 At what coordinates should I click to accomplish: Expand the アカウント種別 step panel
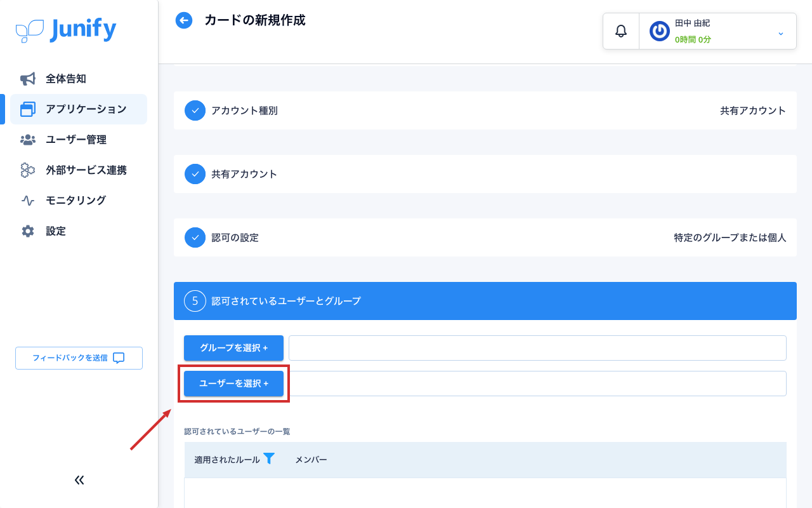(x=485, y=110)
